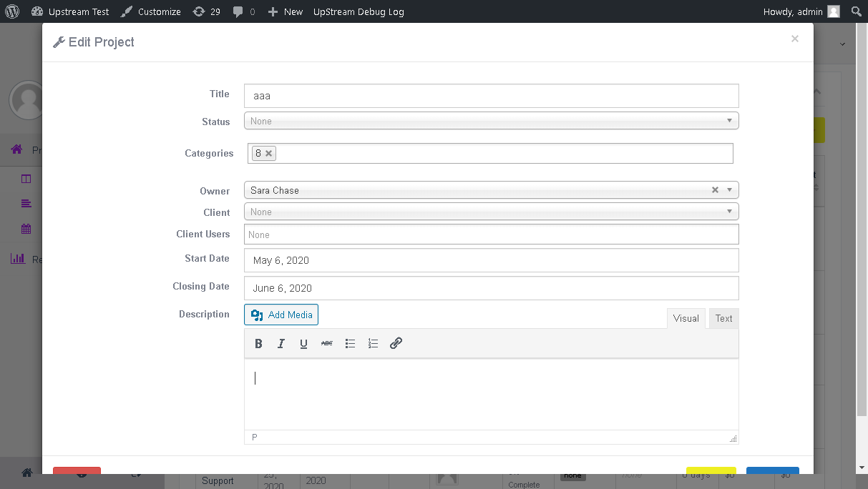The width and height of the screenshot is (868, 489).
Task: Remove Sara Chase as Owner
Action: coord(715,189)
